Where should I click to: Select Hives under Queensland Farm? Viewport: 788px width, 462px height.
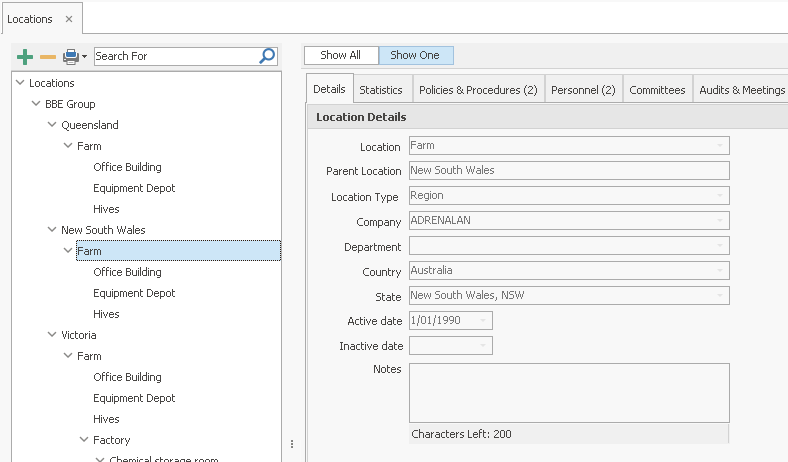pos(106,209)
